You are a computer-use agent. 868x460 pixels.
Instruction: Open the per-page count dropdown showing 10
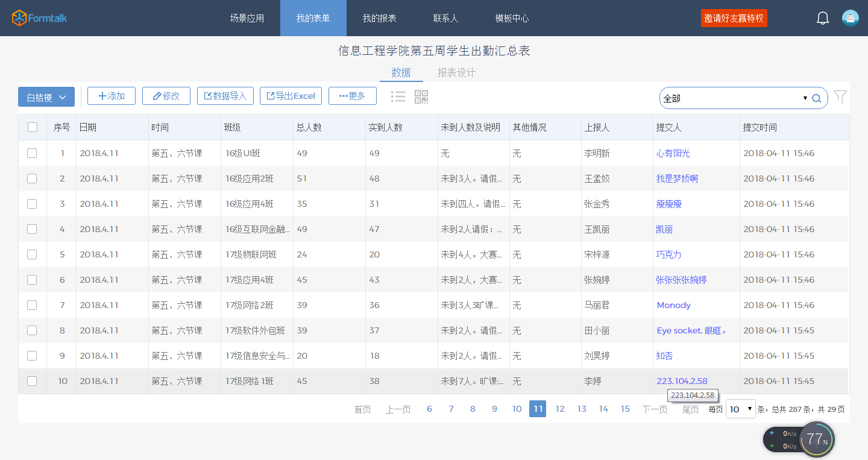pyautogui.click(x=741, y=409)
